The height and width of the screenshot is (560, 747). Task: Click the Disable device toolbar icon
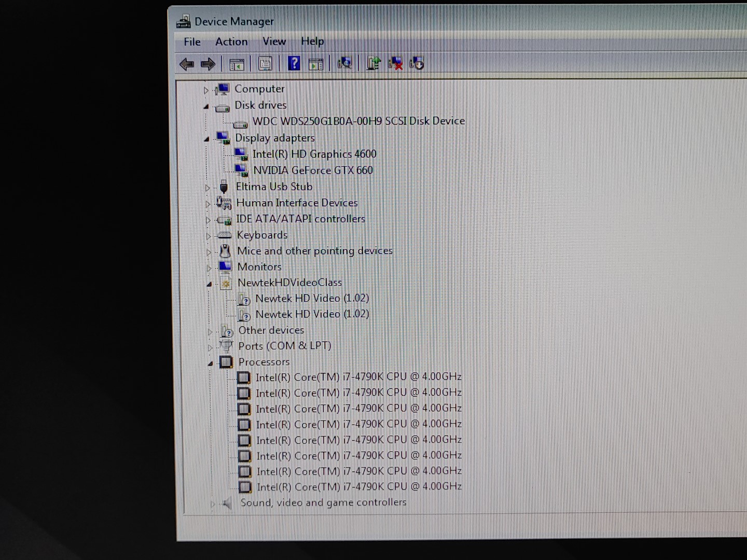[417, 63]
